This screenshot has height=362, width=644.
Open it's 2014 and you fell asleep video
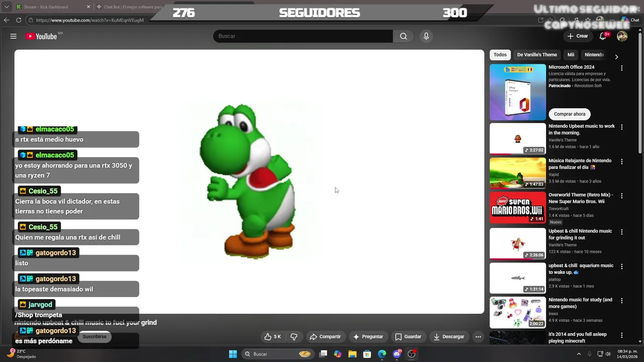[x=578, y=337]
